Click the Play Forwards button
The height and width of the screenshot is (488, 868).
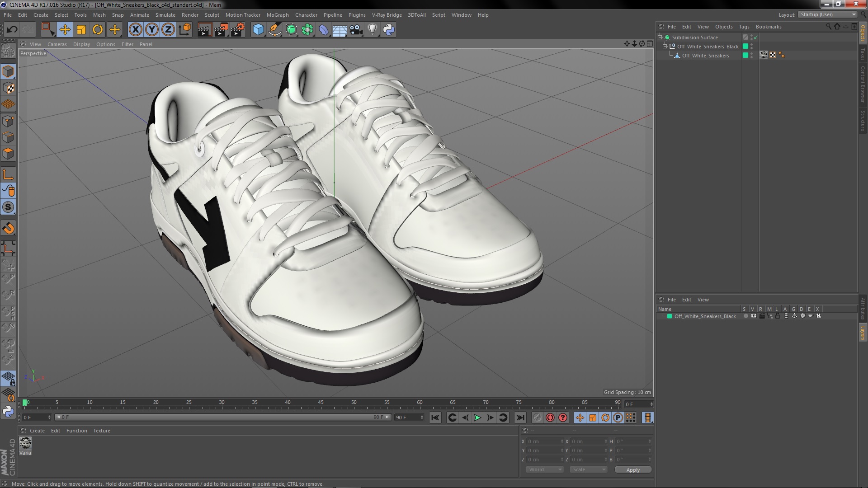coord(477,418)
